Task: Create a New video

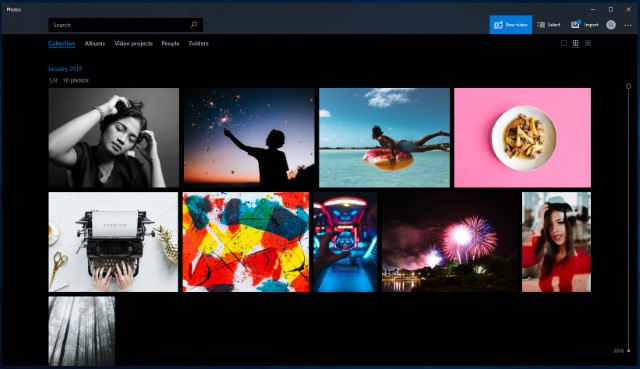Action: [x=511, y=25]
